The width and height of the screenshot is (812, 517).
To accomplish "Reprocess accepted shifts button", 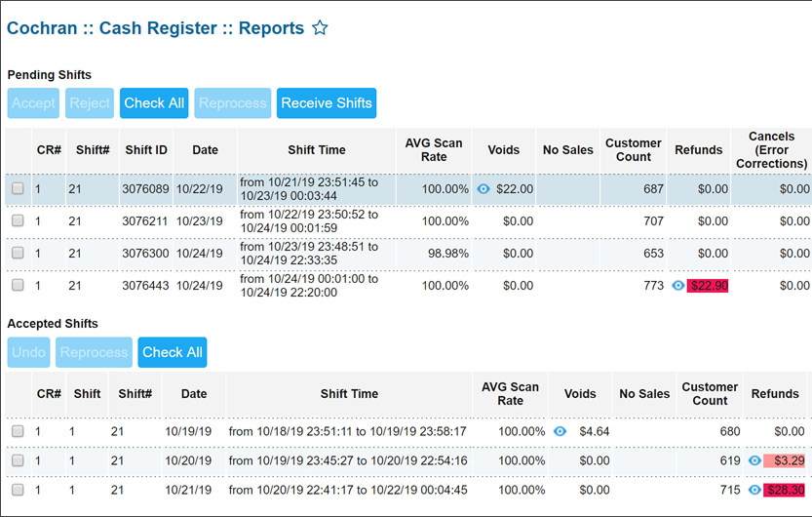I will pyautogui.click(x=94, y=352).
